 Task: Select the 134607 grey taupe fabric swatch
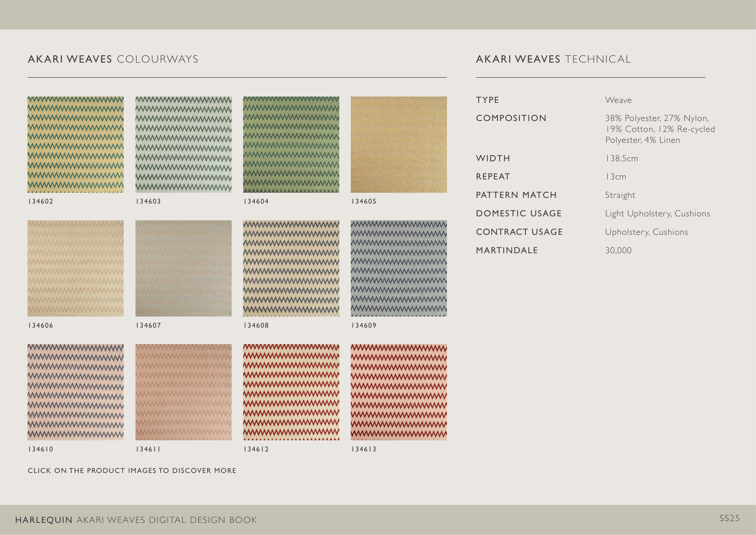(x=183, y=268)
